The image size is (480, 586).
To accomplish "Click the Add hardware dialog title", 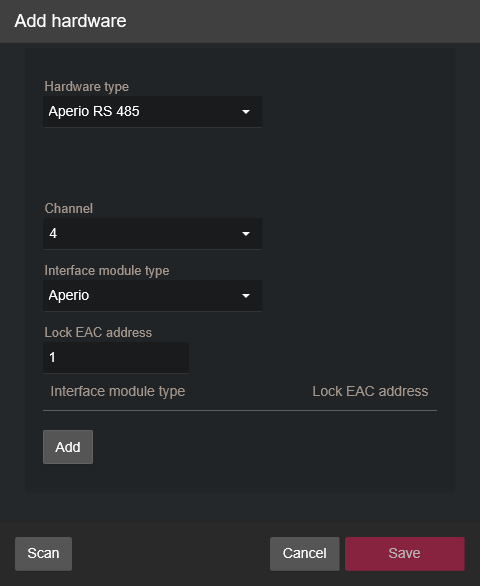I will click(x=70, y=21).
